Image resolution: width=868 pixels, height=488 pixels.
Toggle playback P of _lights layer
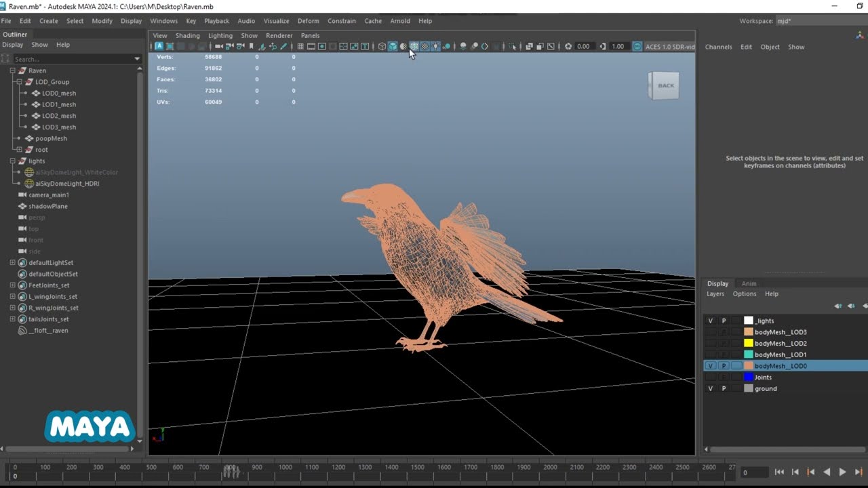tap(724, 321)
